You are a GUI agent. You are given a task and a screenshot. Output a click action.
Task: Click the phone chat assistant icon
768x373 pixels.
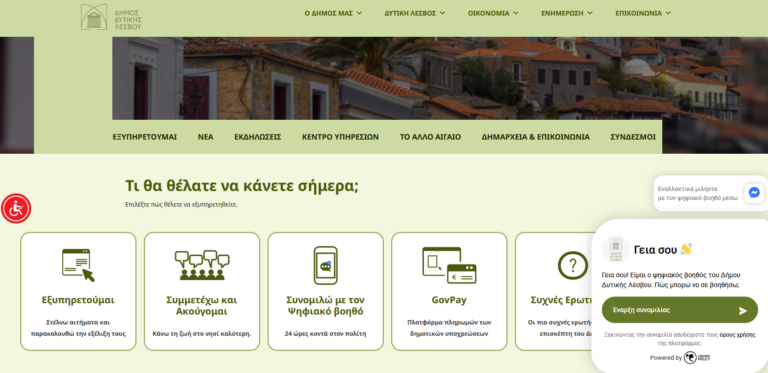(325, 265)
